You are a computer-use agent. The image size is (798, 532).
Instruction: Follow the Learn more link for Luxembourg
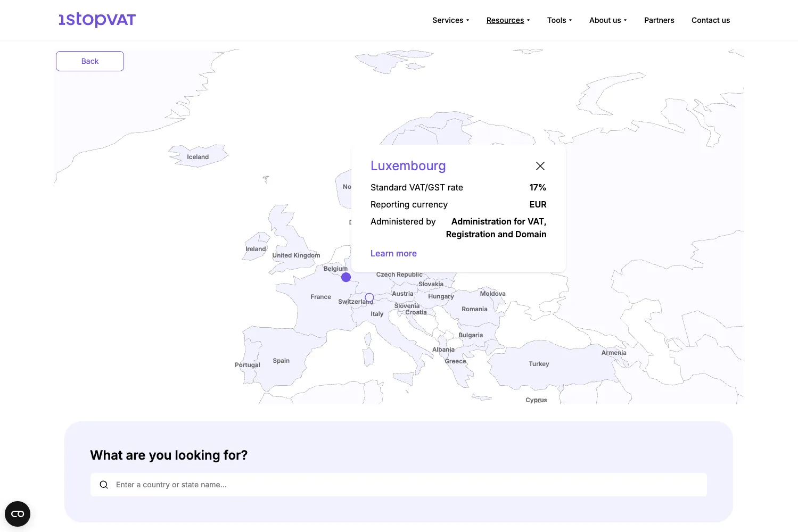click(x=393, y=253)
